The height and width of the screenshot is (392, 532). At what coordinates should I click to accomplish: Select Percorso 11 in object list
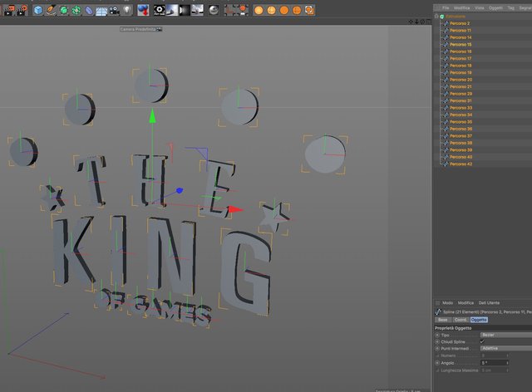tap(460, 31)
